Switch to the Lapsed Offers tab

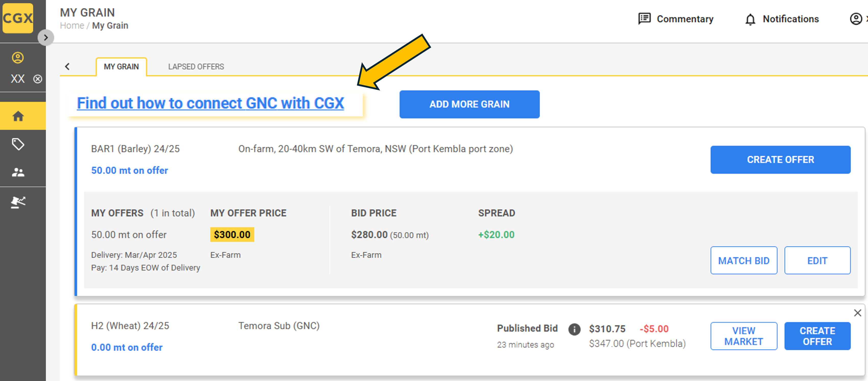pos(196,67)
